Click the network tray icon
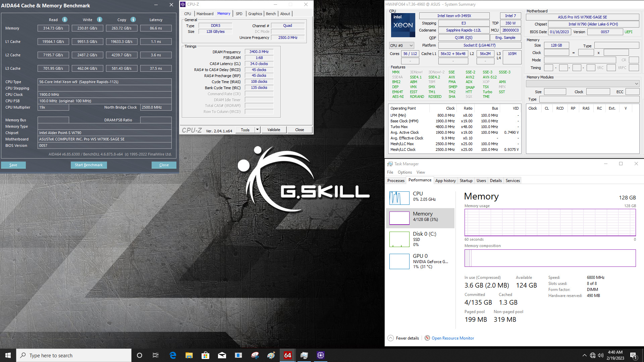 pyautogui.click(x=593, y=355)
